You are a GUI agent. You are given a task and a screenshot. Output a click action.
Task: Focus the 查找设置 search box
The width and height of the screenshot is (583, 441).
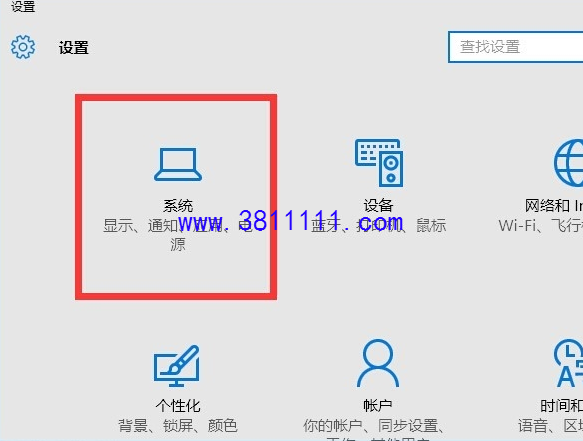[516, 47]
